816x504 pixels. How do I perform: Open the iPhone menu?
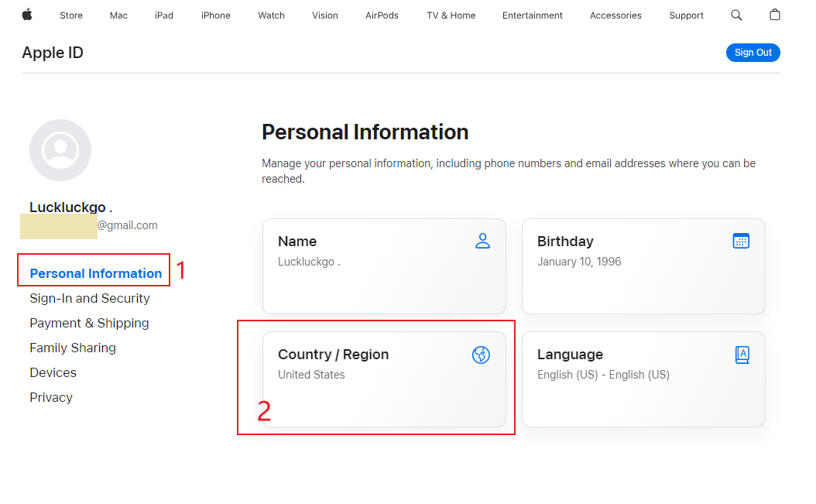point(215,15)
